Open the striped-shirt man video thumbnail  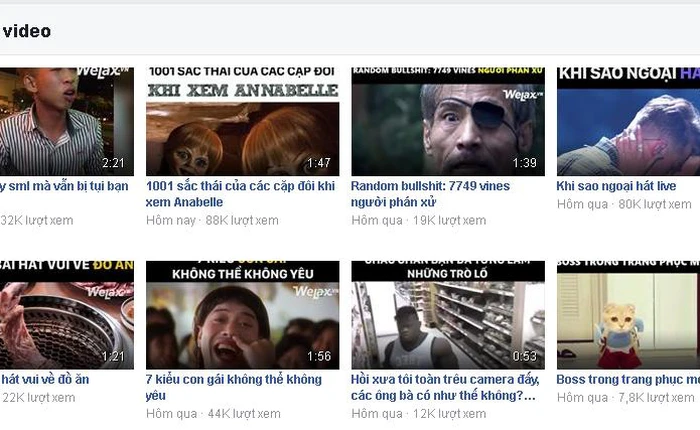coord(67,121)
